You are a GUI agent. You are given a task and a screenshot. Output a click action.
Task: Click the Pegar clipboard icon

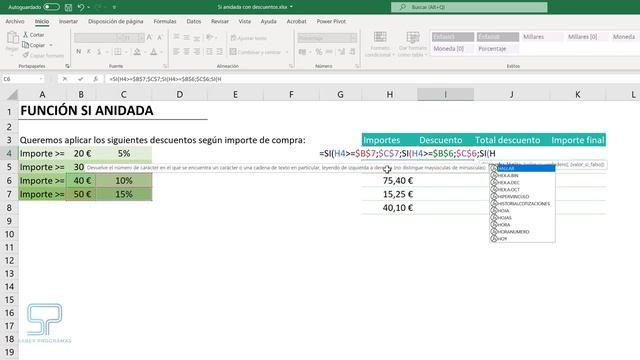point(12,38)
